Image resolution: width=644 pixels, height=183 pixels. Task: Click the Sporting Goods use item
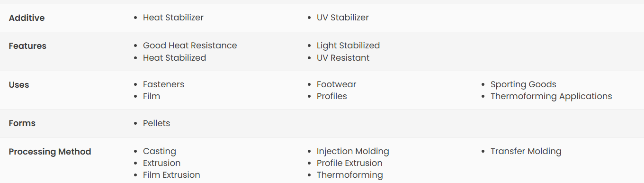tap(523, 84)
